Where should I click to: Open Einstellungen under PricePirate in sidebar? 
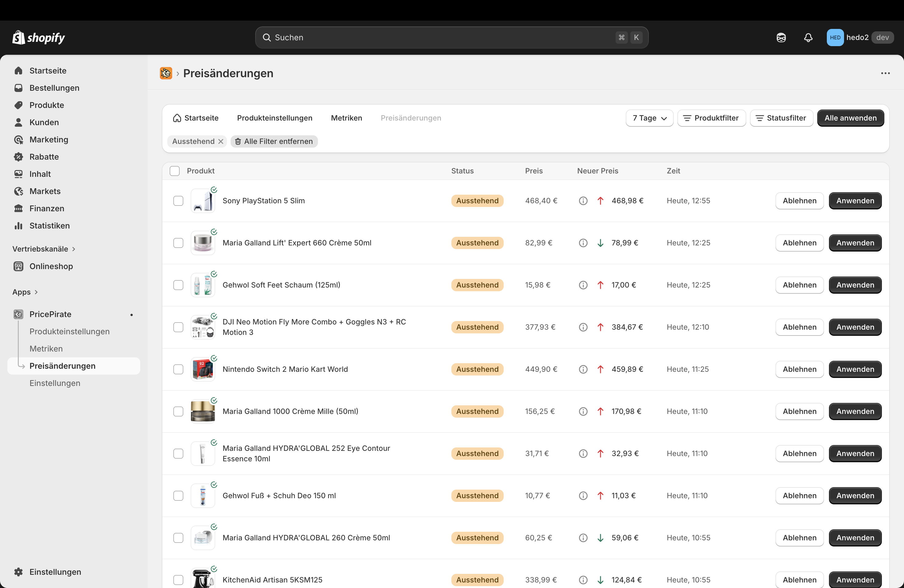(55, 383)
